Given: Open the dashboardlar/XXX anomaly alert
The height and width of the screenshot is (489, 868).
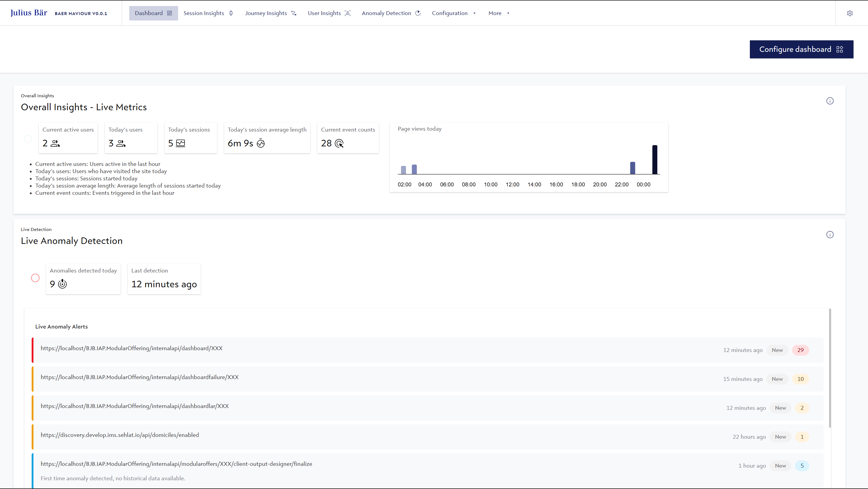Looking at the screenshot, I should click(x=427, y=408).
